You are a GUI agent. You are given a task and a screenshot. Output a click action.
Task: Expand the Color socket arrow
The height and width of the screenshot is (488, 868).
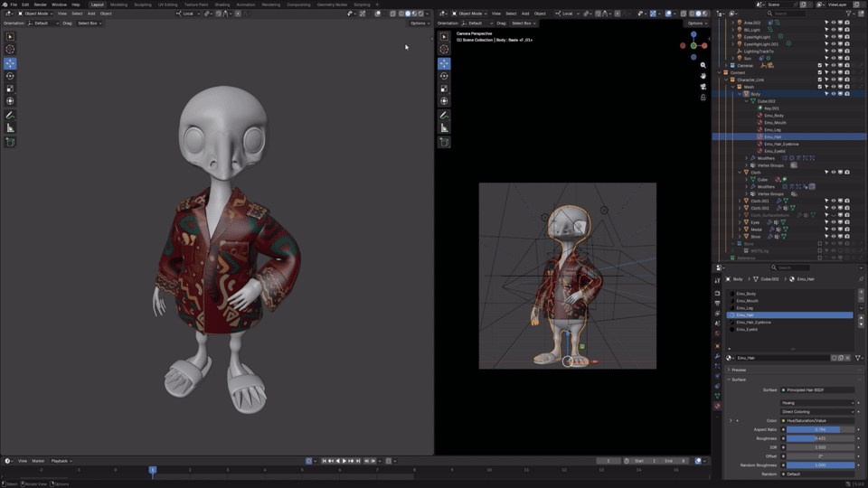coord(731,421)
